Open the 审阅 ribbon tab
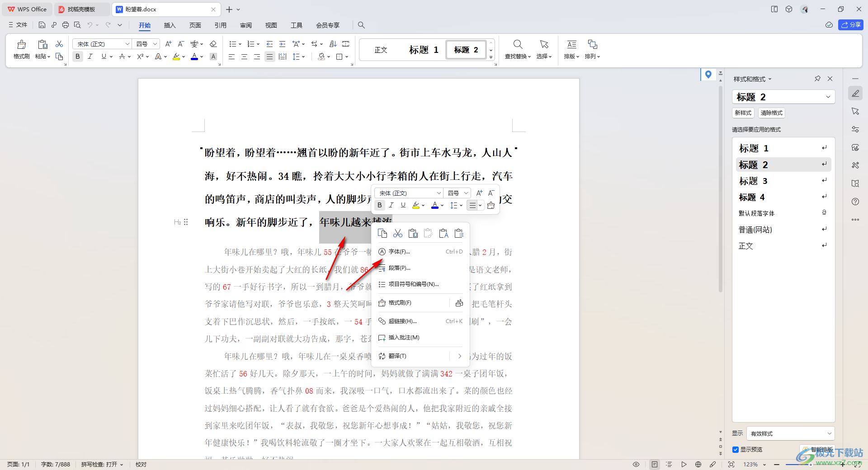 pos(246,25)
